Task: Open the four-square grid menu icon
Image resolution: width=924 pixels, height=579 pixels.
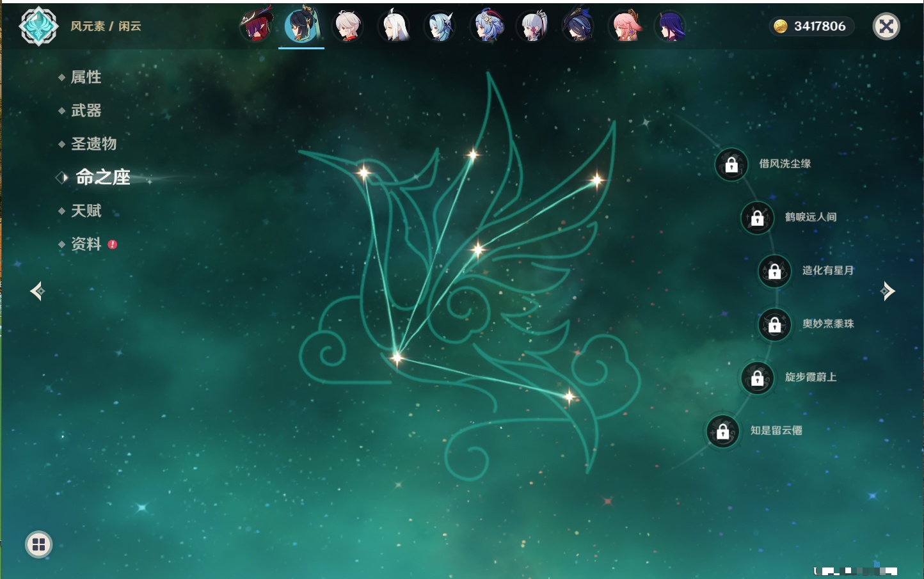Action: tap(38, 544)
